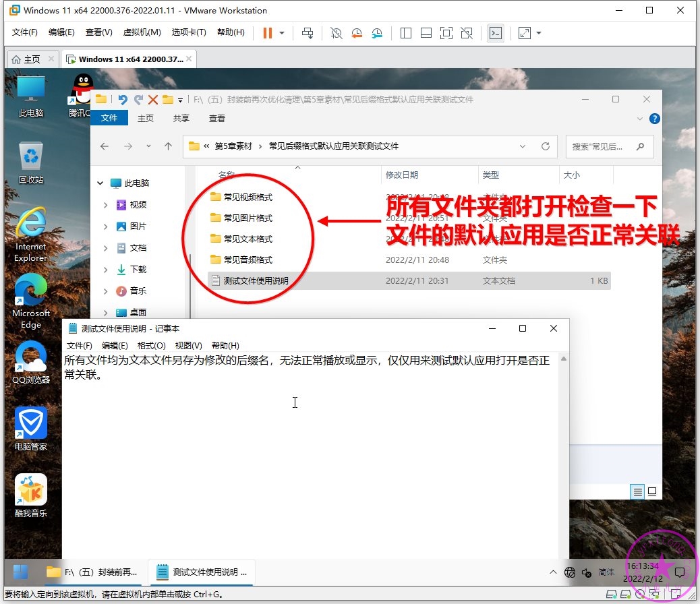
Task: Open the dropdown arrow beside the stretch display icon
Action: (539, 32)
